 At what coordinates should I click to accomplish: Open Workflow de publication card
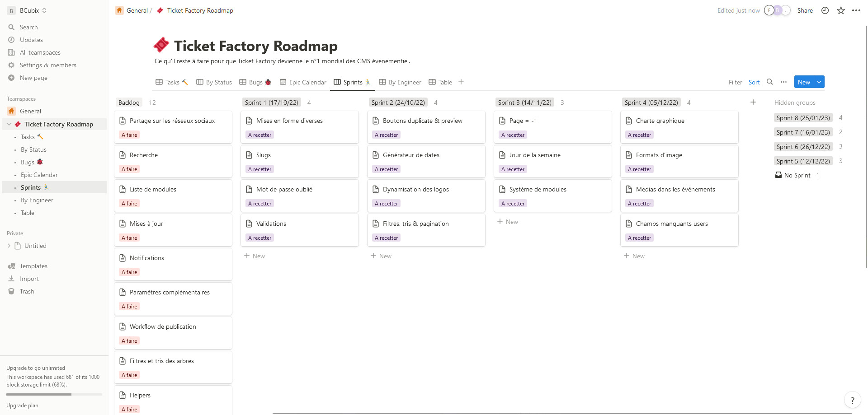click(x=173, y=333)
